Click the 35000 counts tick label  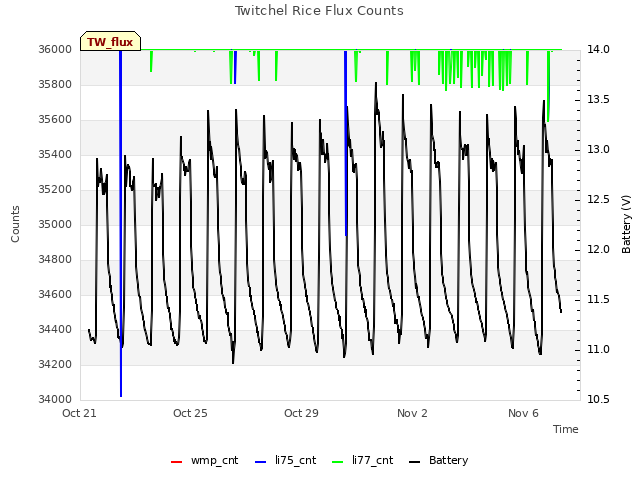[55, 224]
